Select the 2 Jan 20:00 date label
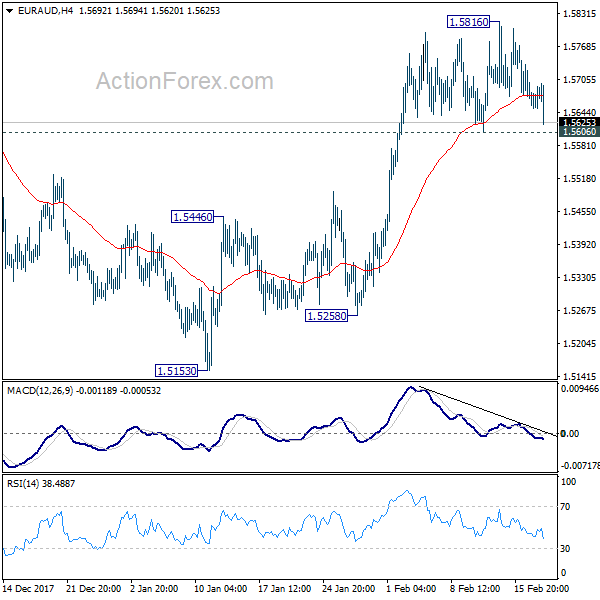The width and height of the screenshot is (600, 600). click(154, 588)
